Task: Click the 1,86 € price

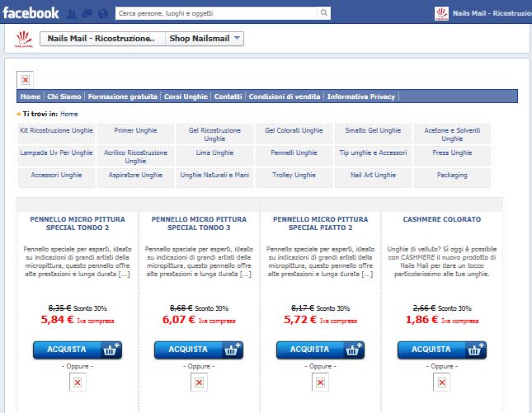Action: click(x=421, y=320)
